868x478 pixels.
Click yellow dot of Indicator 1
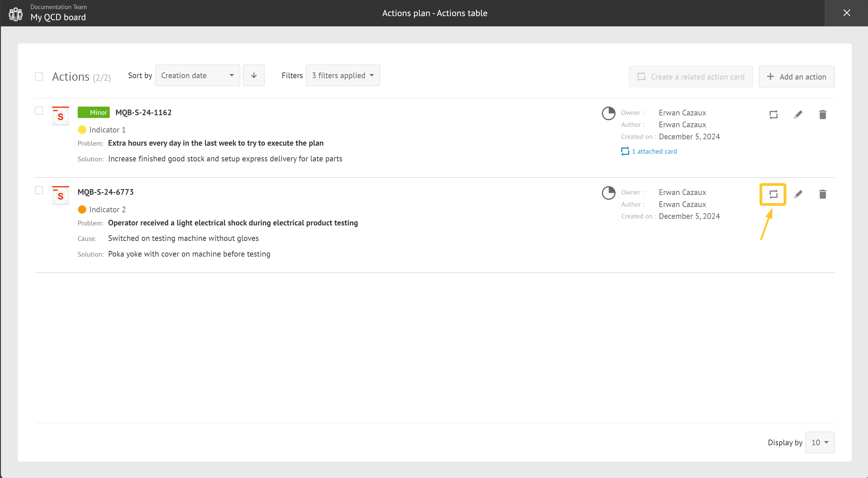click(82, 130)
